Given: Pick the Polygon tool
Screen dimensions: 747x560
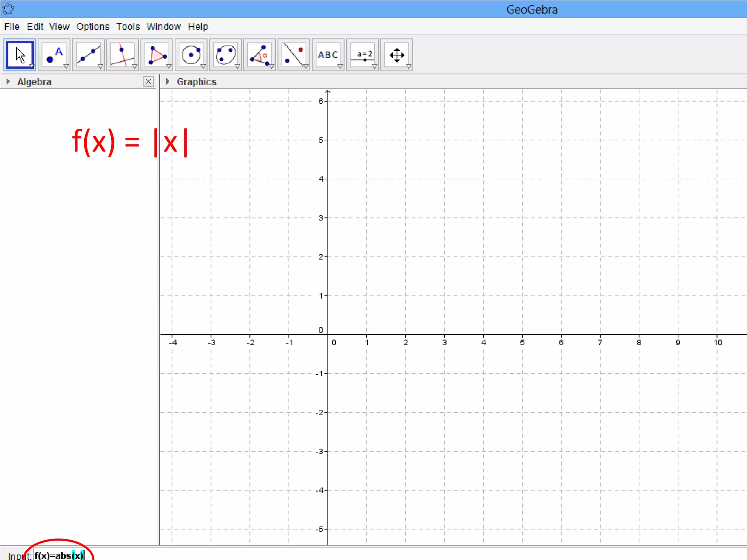Looking at the screenshot, I should (x=157, y=55).
